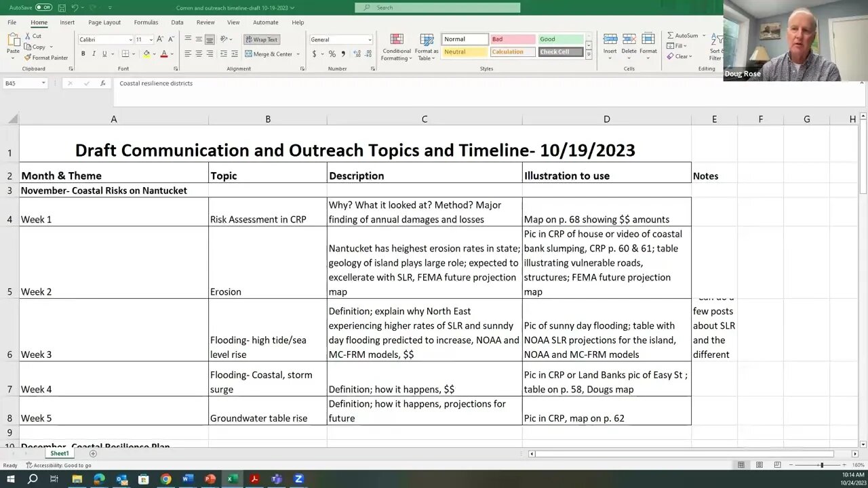Switch to the Data tab

click(x=177, y=22)
